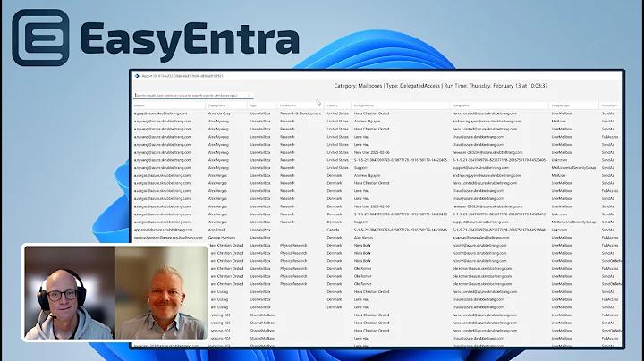
Task: Sort by the Department column header
Action: coord(288,105)
